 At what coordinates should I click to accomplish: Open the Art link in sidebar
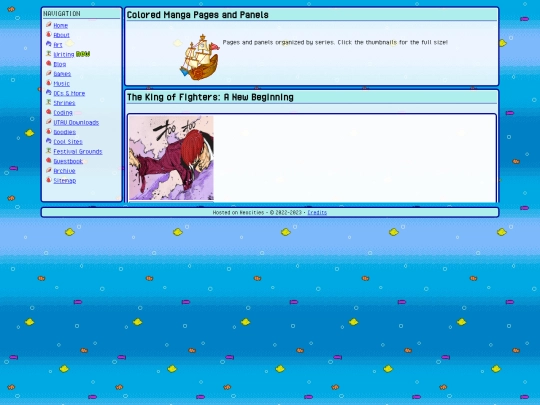[x=58, y=45]
